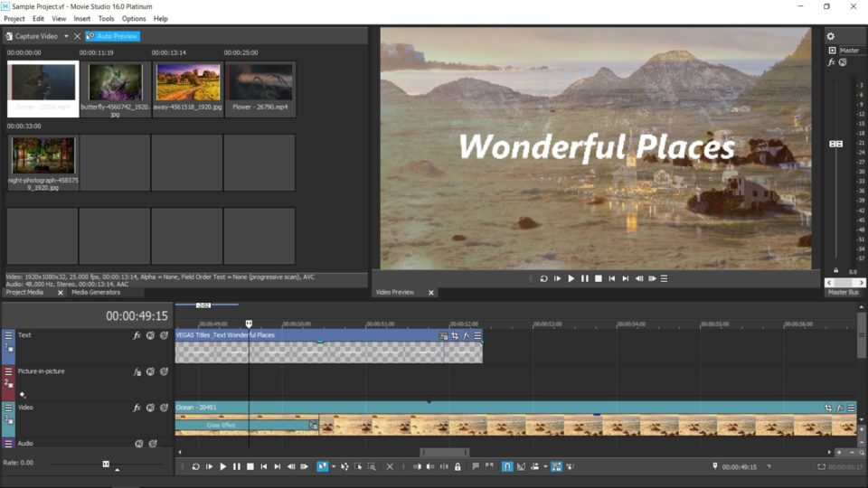Open Generated Media editor on the Text clip
The height and width of the screenshot is (488, 868).
pyautogui.click(x=443, y=335)
